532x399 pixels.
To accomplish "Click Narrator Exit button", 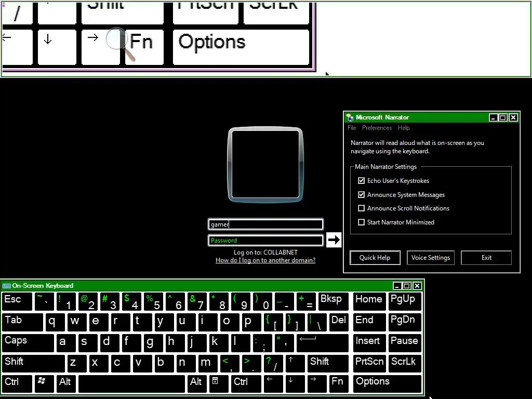I will tap(486, 258).
